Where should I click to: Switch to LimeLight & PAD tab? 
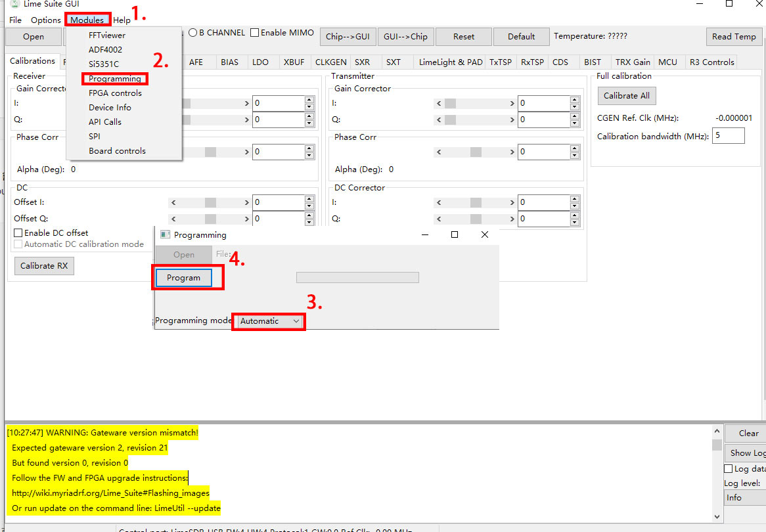click(x=451, y=62)
